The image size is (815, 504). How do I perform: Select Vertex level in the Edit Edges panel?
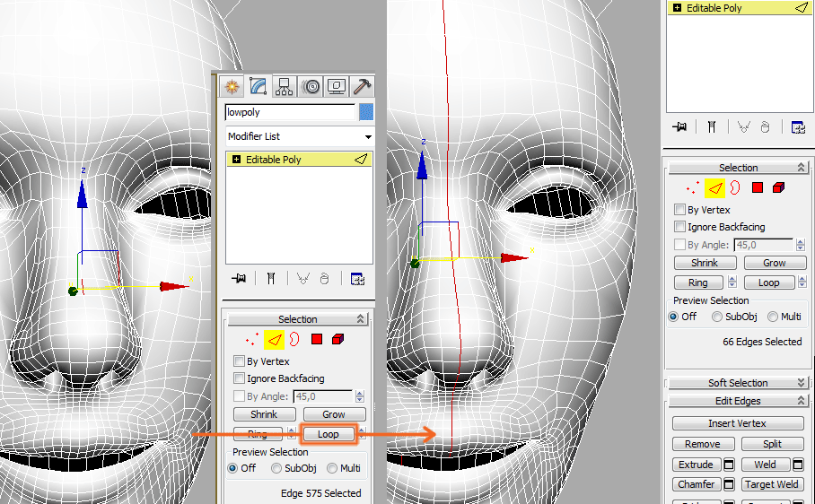coord(693,188)
